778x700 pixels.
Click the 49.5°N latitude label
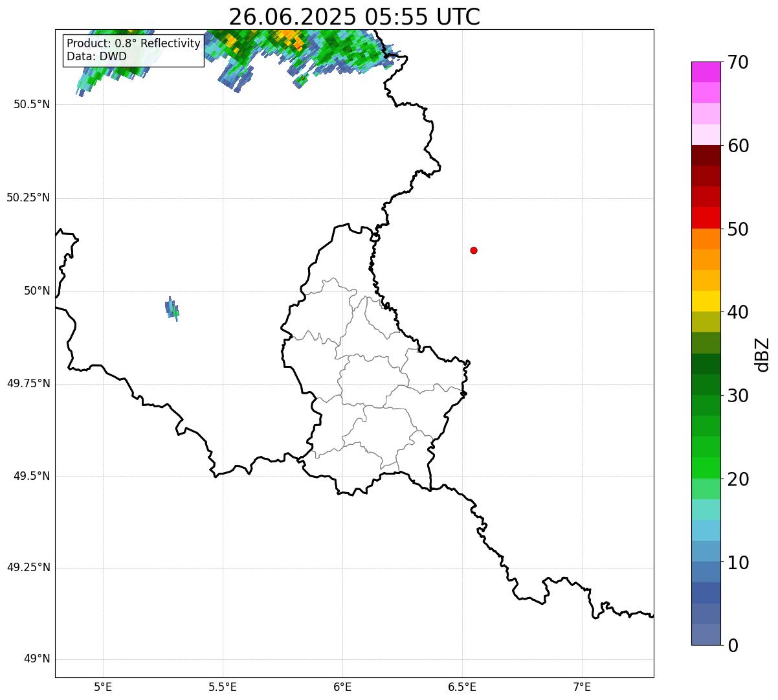click(32, 476)
